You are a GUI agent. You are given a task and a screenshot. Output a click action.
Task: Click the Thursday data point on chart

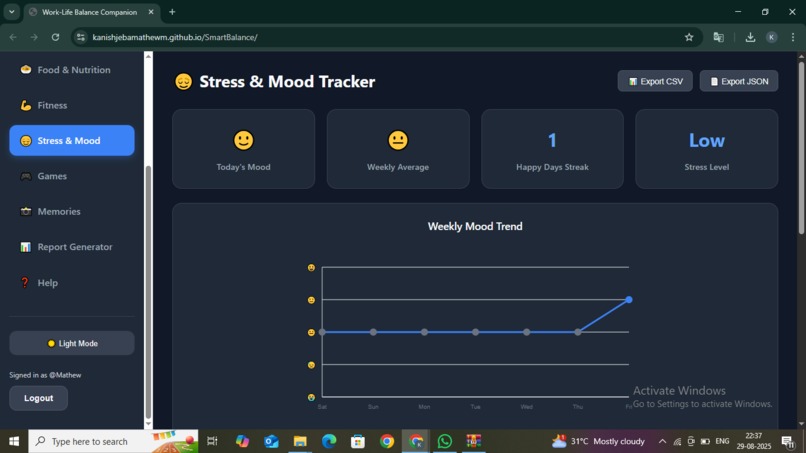[578, 332]
